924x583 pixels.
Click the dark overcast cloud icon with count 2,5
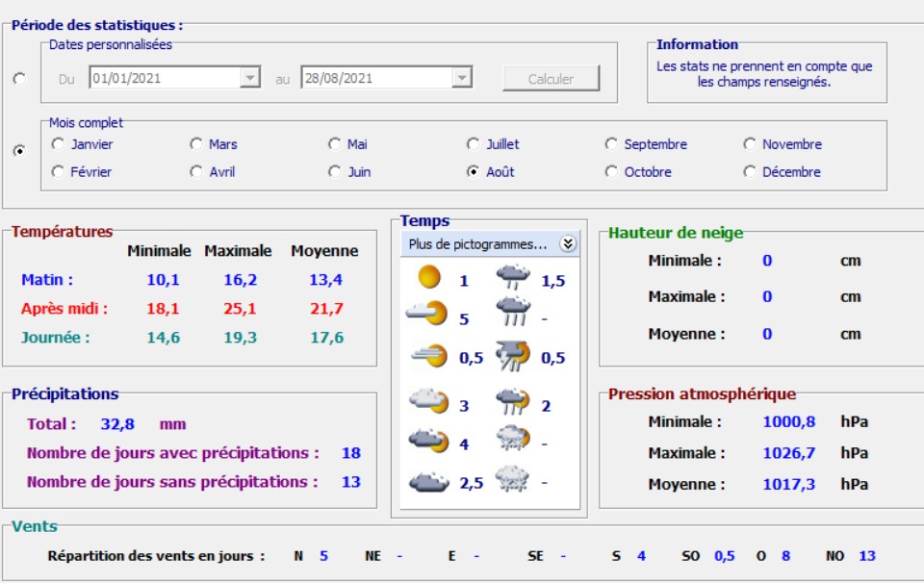(428, 482)
